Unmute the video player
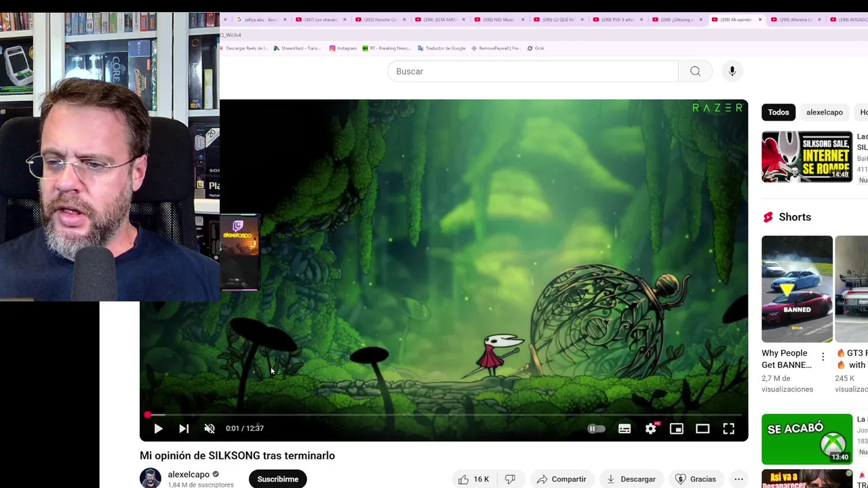The image size is (868, 488). click(210, 428)
